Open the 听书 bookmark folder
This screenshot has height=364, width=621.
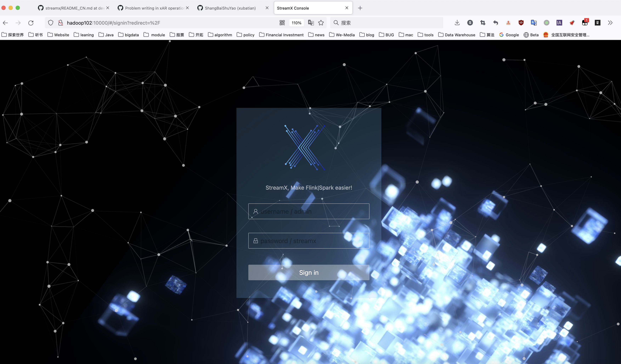(x=35, y=35)
